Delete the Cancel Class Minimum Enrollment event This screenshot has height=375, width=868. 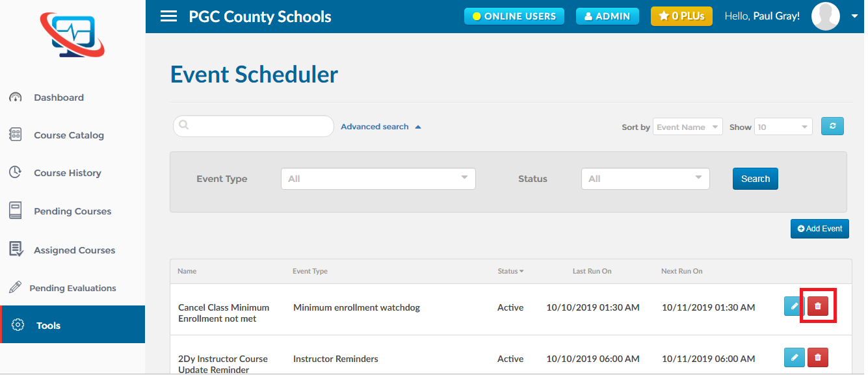(x=818, y=306)
